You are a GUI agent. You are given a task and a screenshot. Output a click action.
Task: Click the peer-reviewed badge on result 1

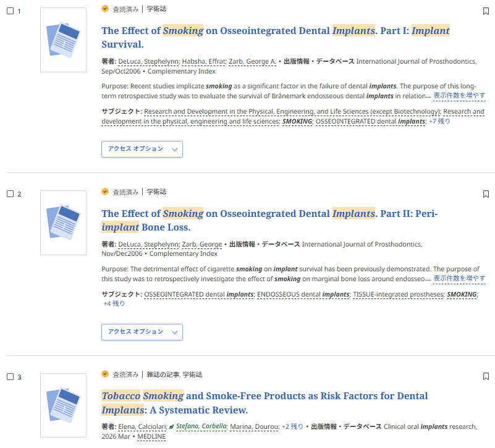pos(105,9)
